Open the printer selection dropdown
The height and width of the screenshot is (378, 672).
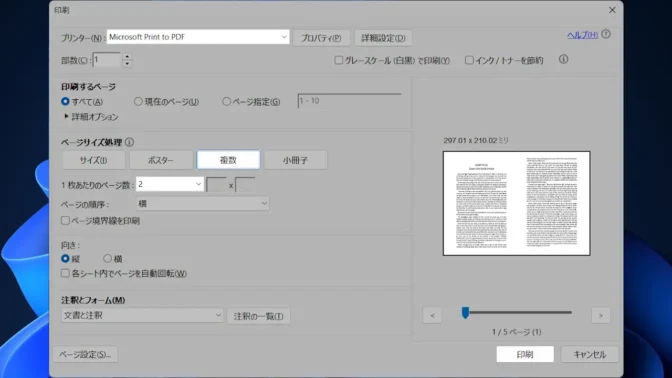pos(198,37)
